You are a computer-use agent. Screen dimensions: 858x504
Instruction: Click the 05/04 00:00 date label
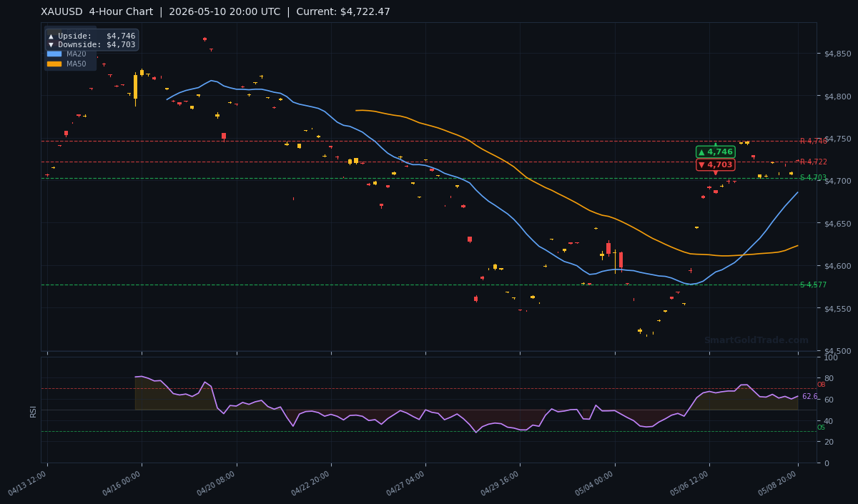click(x=596, y=483)
